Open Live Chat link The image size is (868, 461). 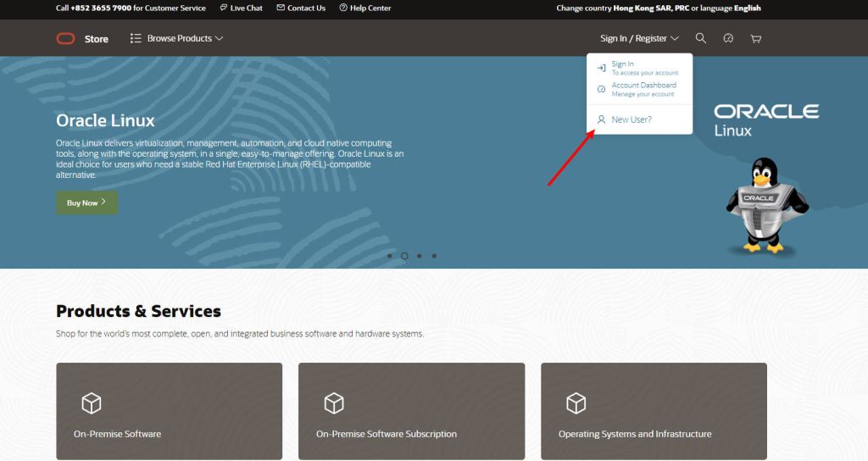pos(242,8)
